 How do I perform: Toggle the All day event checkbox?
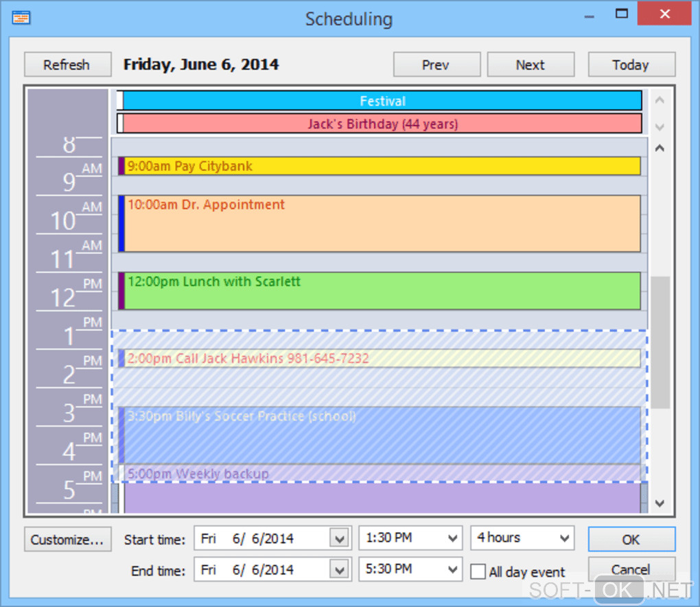tap(478, 572)
